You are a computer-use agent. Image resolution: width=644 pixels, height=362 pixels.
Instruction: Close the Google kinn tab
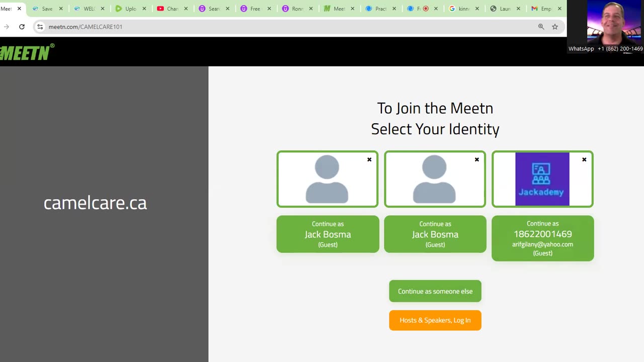[477, 9]
